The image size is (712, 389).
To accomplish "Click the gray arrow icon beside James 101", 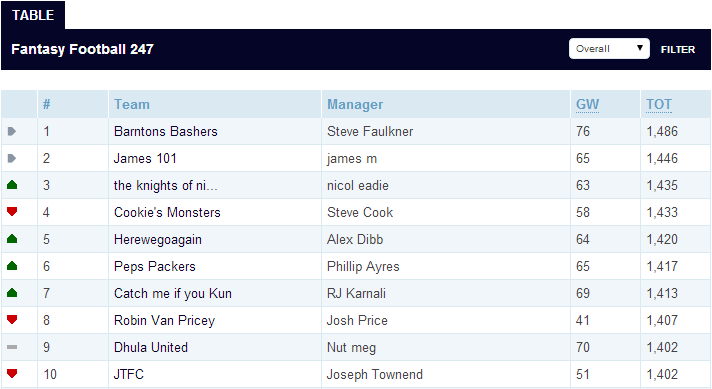I will pos(12,158).
